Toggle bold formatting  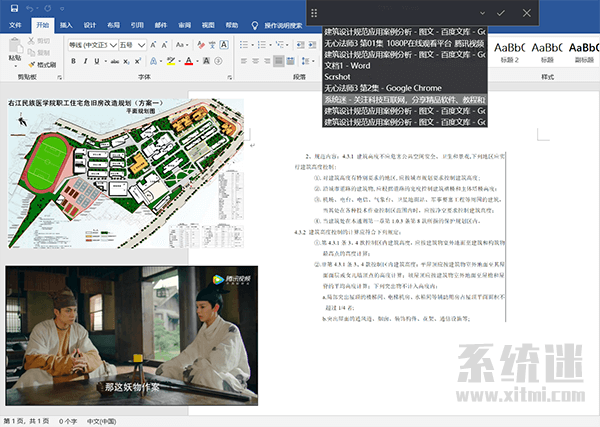click(73, 61)
